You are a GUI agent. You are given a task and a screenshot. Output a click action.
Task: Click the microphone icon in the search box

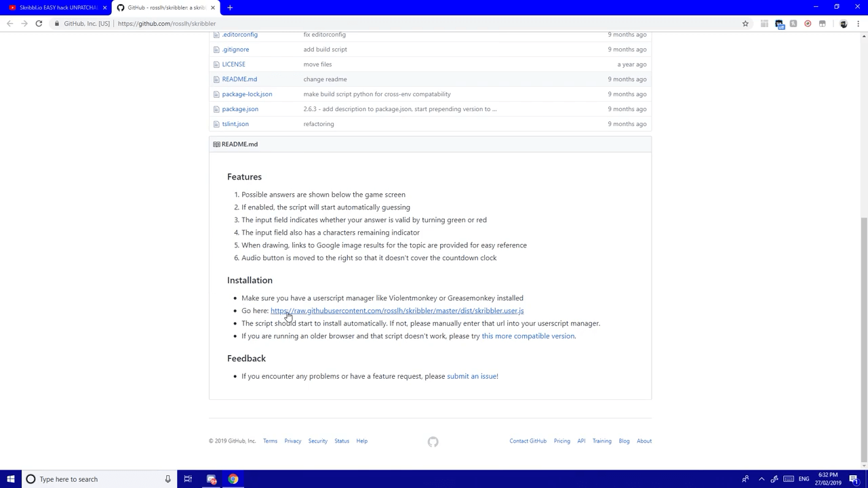(x=167, y=479)
